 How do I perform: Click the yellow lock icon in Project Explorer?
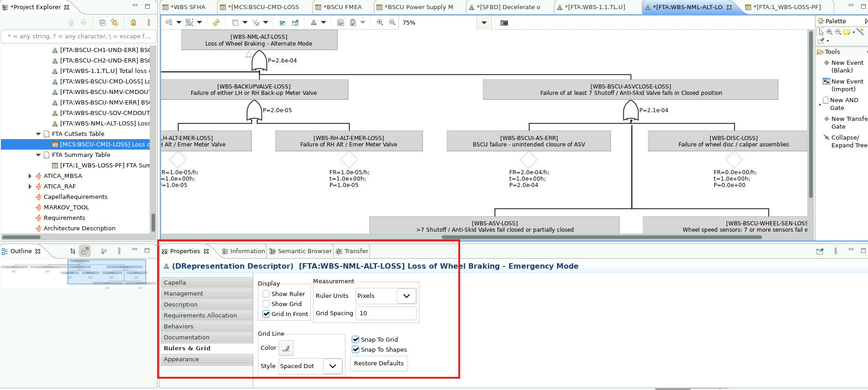click(133, 22)
